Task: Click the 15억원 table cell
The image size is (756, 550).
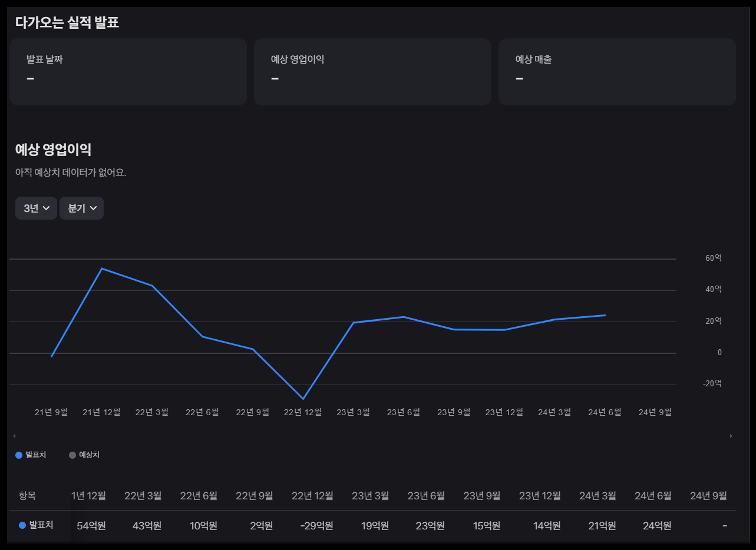Action: click(487, 526)
